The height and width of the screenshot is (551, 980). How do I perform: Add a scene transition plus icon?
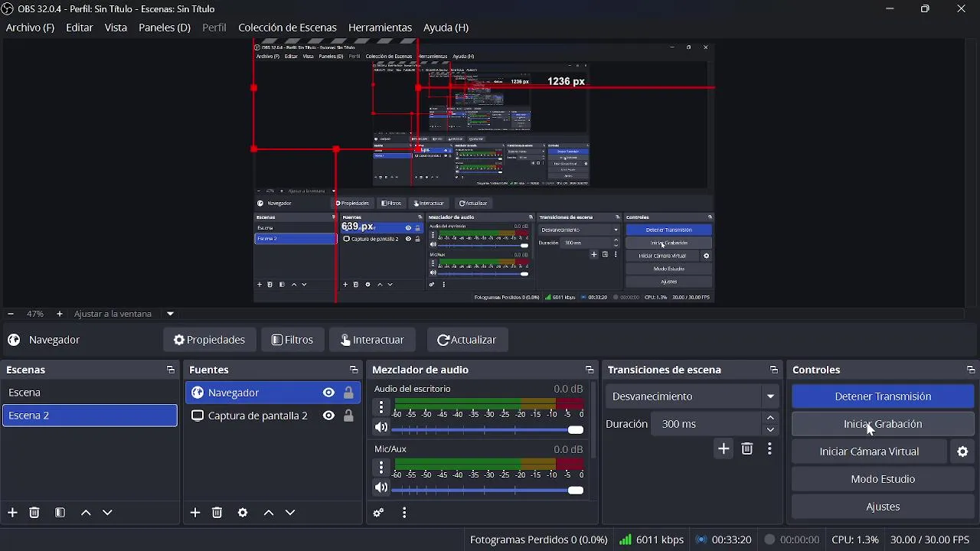click(x=724, y=449)
